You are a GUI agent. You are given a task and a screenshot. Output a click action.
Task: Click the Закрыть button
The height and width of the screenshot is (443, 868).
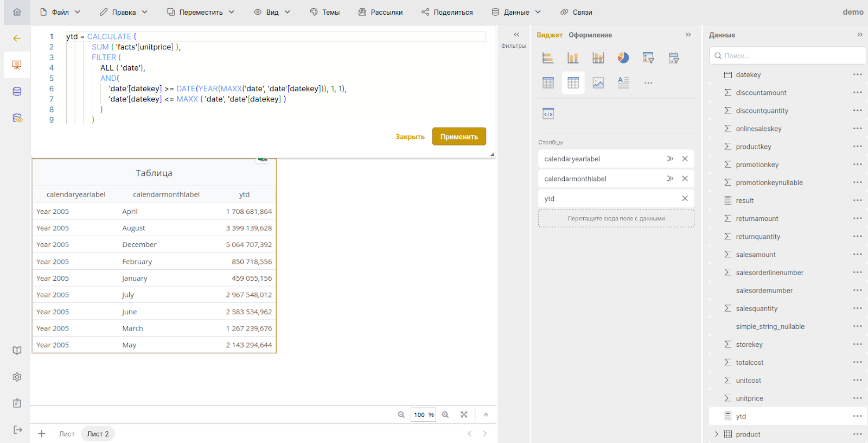click(410, 137)
